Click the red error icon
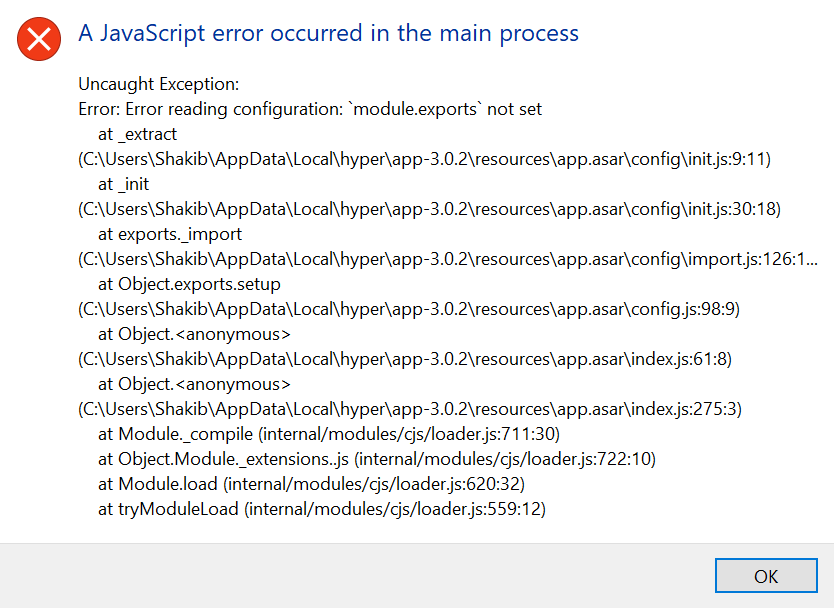The image size is (834, 608). coord(38,40)
